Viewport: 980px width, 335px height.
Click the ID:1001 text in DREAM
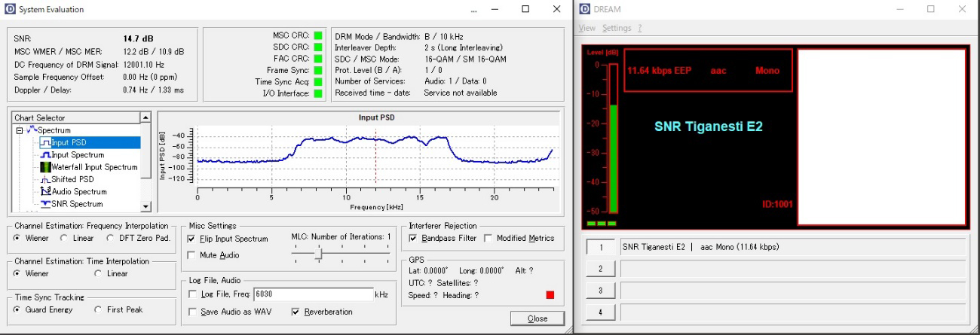click(x=777, y=205)
